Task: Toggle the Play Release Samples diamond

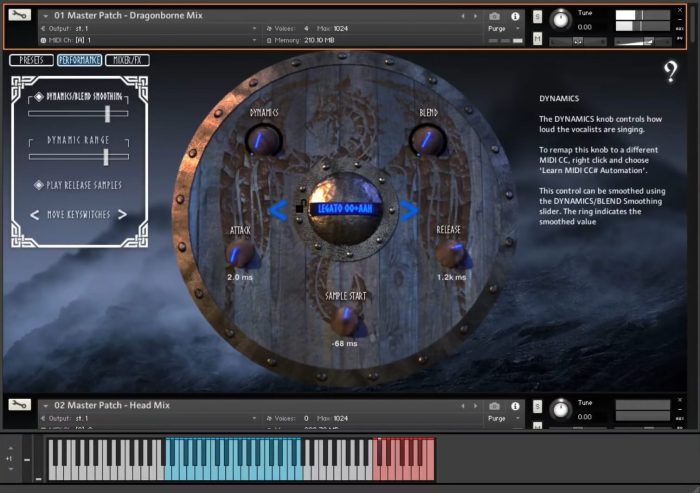Action: 39,185
